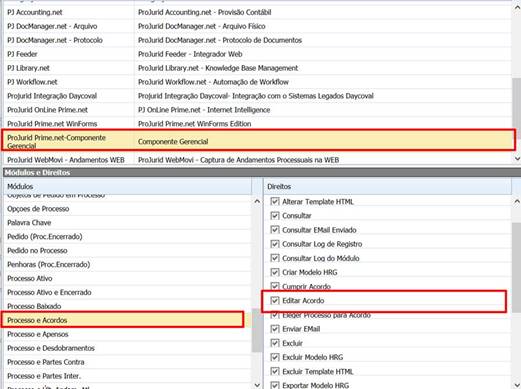The image size is (521, 389).
Task: Select PJ Accounting.net row
Action: point(257,12)
